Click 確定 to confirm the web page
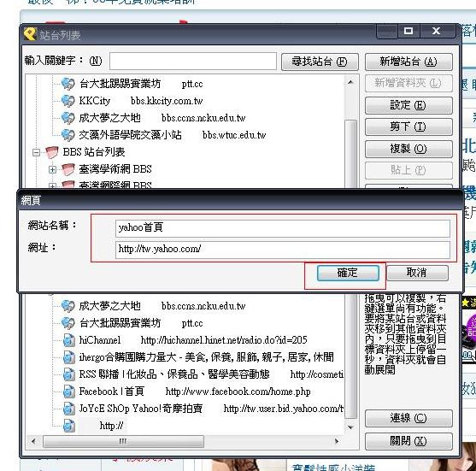The width and height of the screenshot is (476, 471). click(348, 273)
